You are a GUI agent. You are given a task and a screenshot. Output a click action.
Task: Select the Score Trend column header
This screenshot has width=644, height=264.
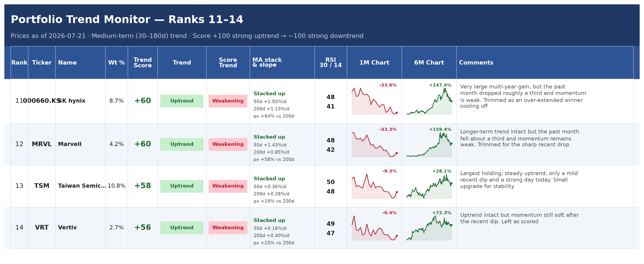click(x=228, y=63)
